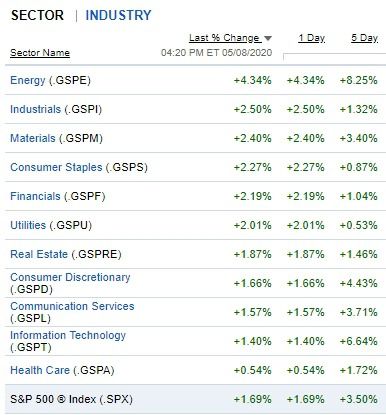
Task: Open the Financials sector link
Action: point(35,196)
